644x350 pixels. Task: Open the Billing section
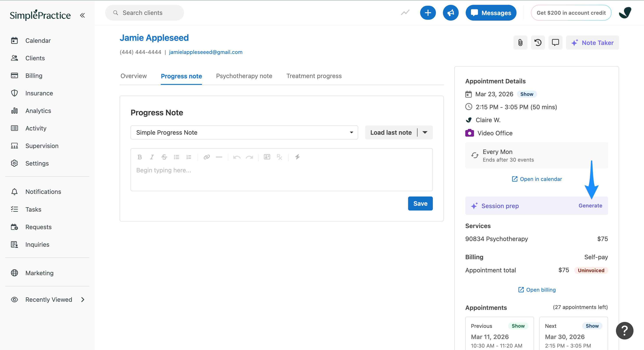point(34,76)
